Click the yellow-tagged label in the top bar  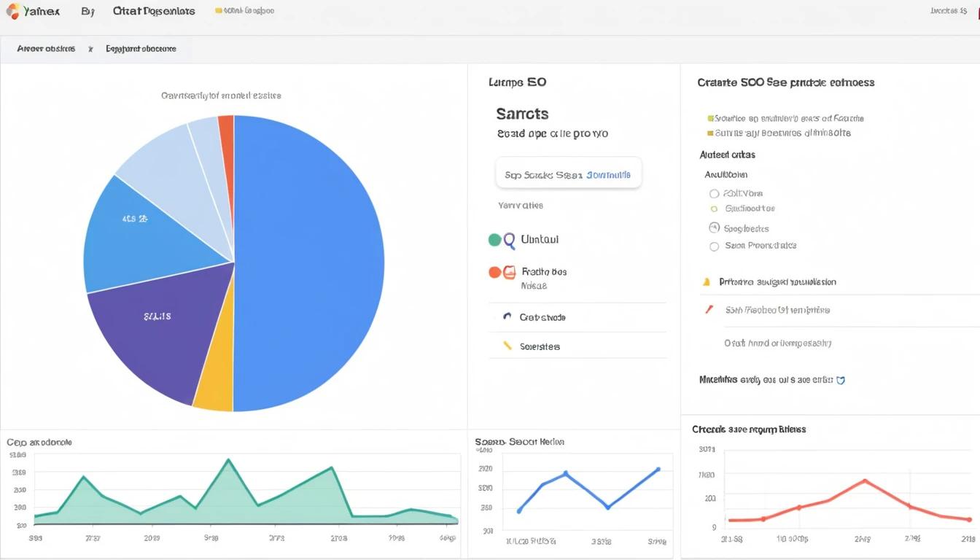246,11
